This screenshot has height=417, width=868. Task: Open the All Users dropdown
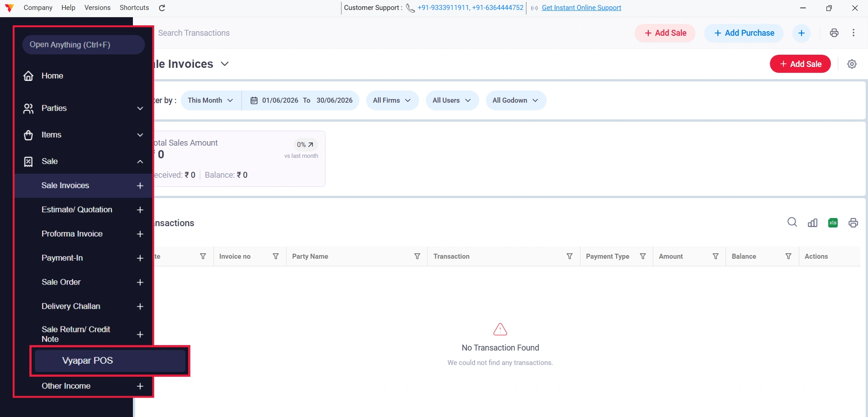(452, 100)
